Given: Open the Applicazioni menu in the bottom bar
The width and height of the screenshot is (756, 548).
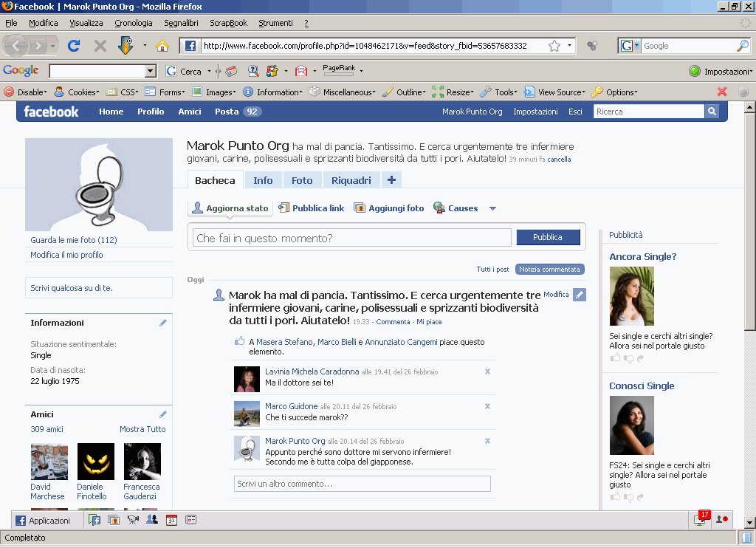Looking at the screenshot, I should [43, 521].
